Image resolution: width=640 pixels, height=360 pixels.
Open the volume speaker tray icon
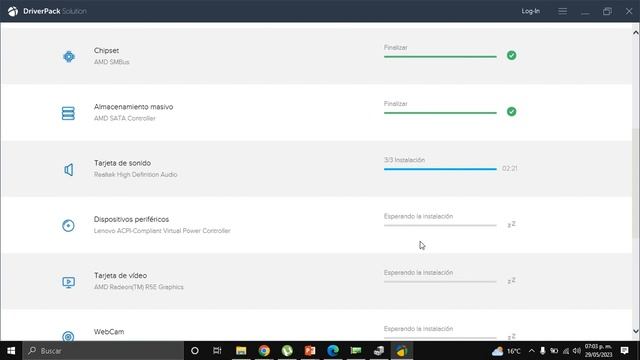coord(577,351)
